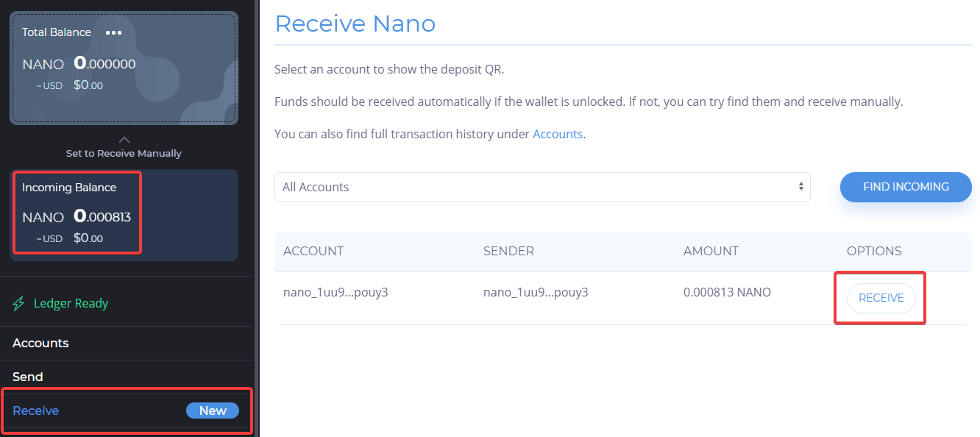This screenshot has height=437, width=980.
Task: Toggle the Set to Receive Manually option
Action: 124,153
